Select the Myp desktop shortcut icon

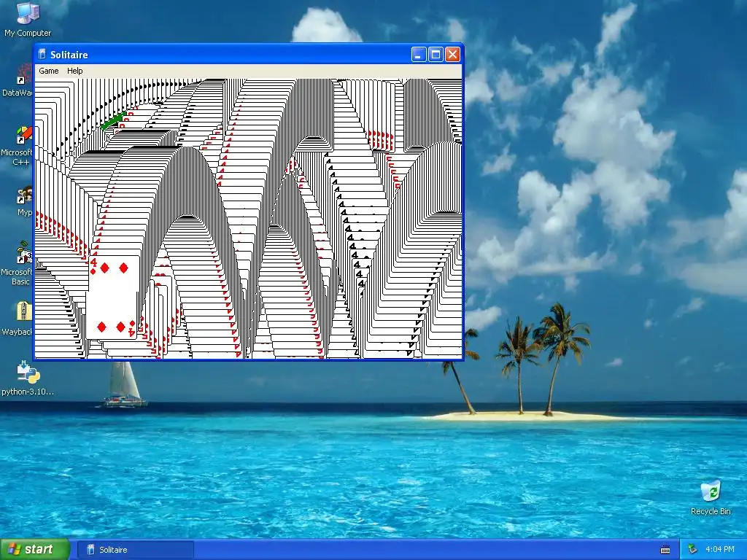[x=24, y=195]
